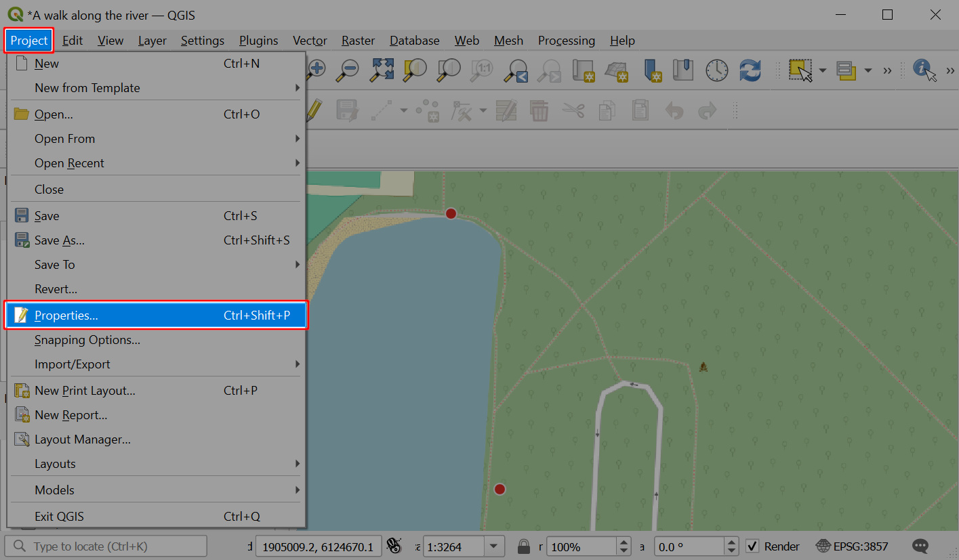959x560 pixels.
Task: Select Save As... from the Project menu
Action: [x=157, y=240]
